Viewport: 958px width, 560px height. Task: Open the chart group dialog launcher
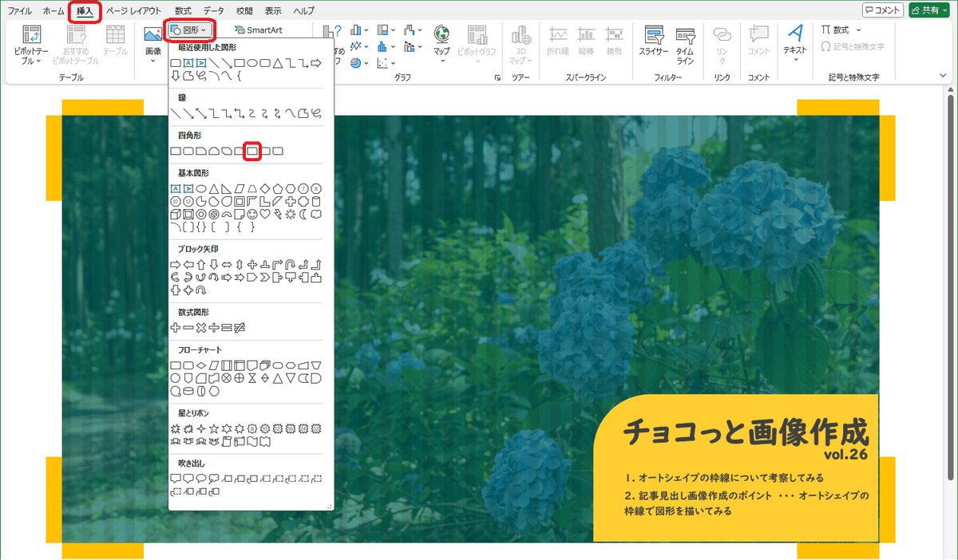(498, 77)
